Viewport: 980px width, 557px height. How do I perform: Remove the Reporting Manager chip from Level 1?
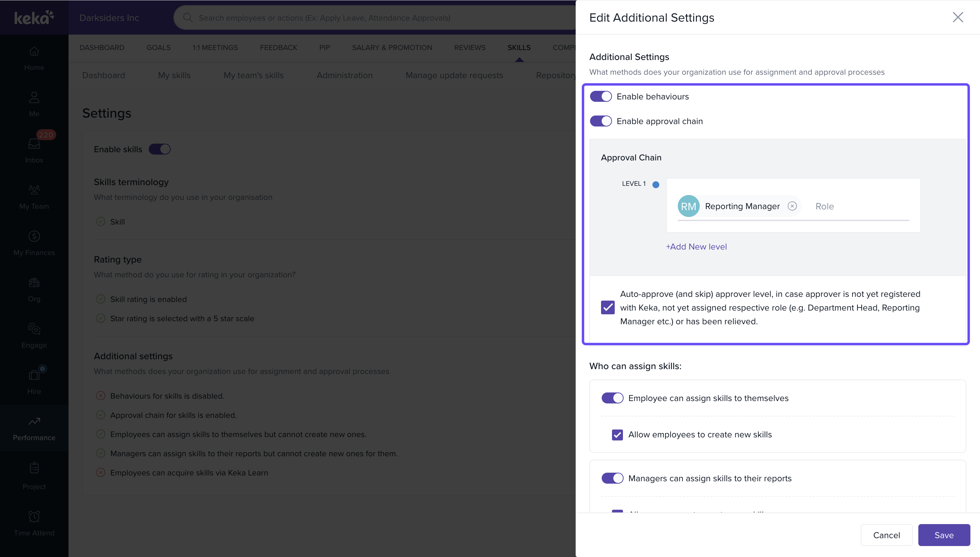click(792, 206)
